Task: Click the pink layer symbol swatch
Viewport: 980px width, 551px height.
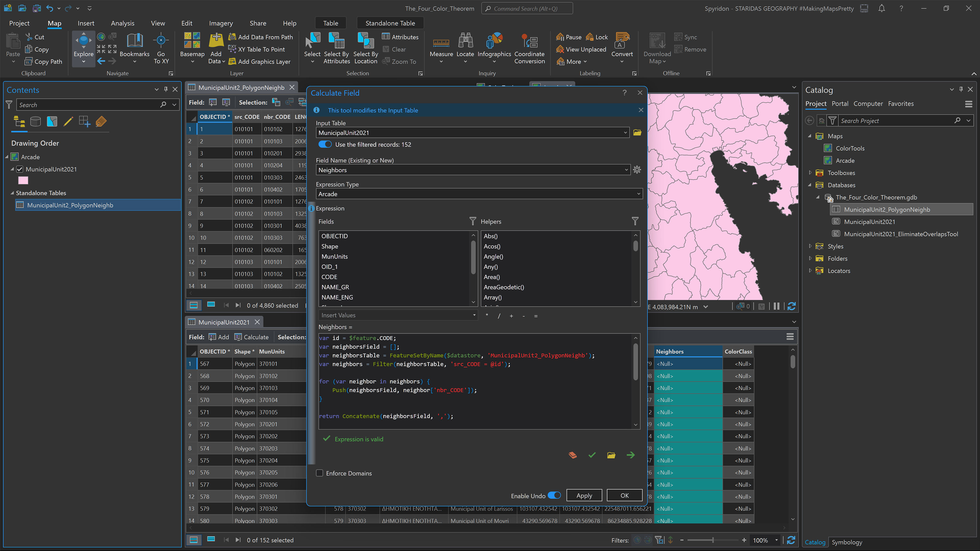Action: tap(23, 180)
